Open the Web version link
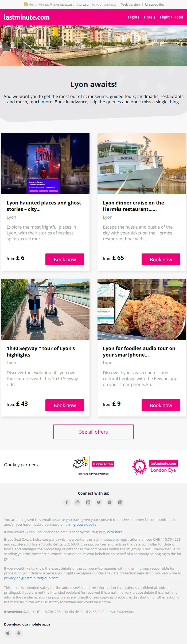This screenshot has height=644, width=187. tap(130, 5)
